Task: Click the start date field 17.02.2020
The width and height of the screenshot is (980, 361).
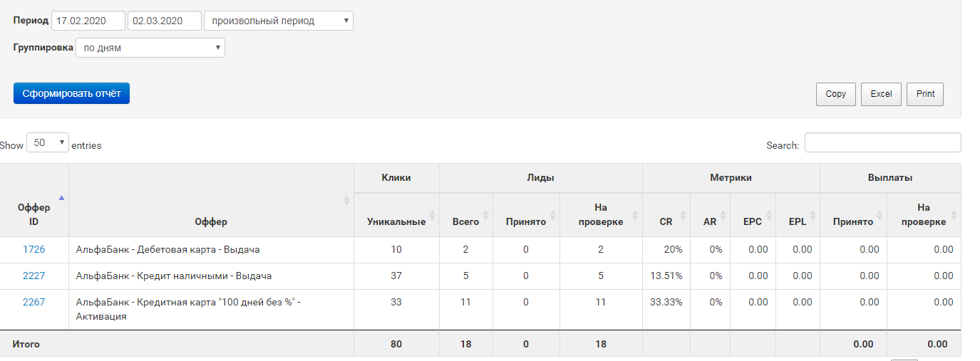Action: point(88,21)
